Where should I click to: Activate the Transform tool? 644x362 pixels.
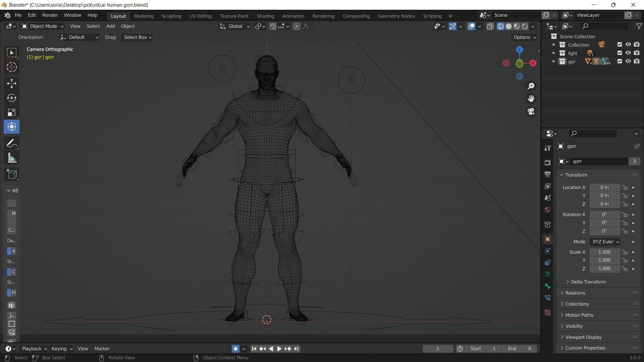12,127
